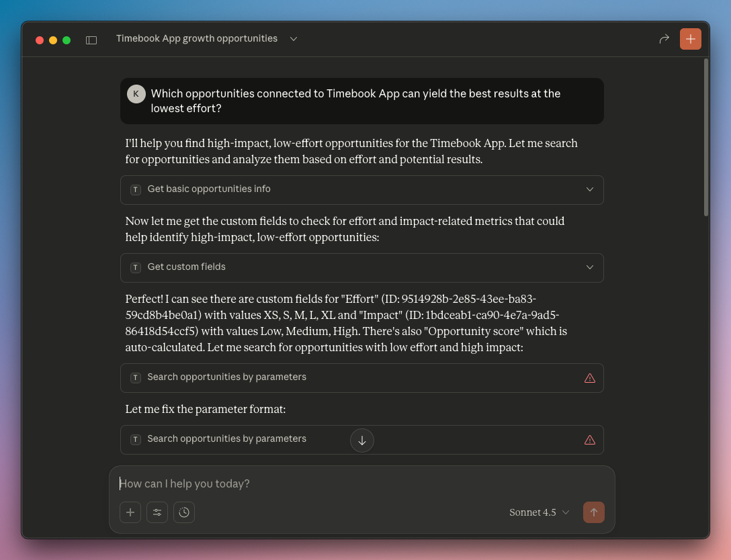Click the vertical scrollbar thumb
This screenshot has width=731, height=560.
705,137
